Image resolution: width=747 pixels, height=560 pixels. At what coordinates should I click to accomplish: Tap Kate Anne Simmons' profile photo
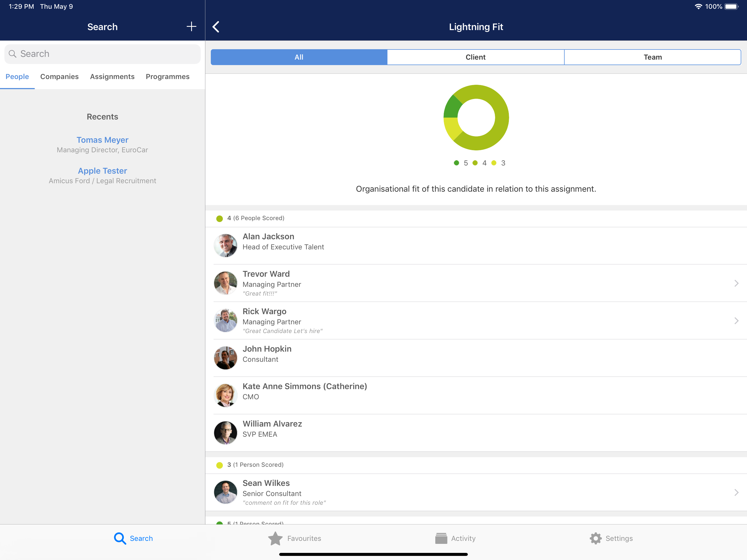(226, 395)
